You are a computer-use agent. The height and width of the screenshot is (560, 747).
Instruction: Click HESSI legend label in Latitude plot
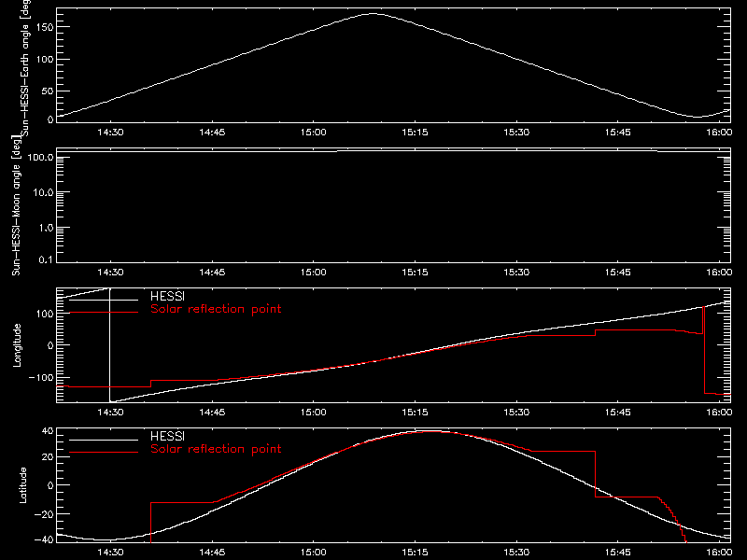point(167,436)
